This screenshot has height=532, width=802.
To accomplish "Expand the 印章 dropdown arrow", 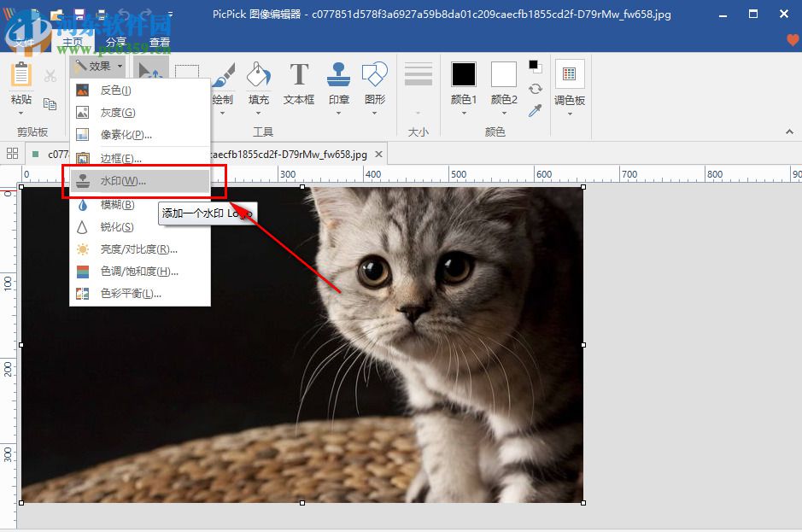I will [x=338, y=113].
